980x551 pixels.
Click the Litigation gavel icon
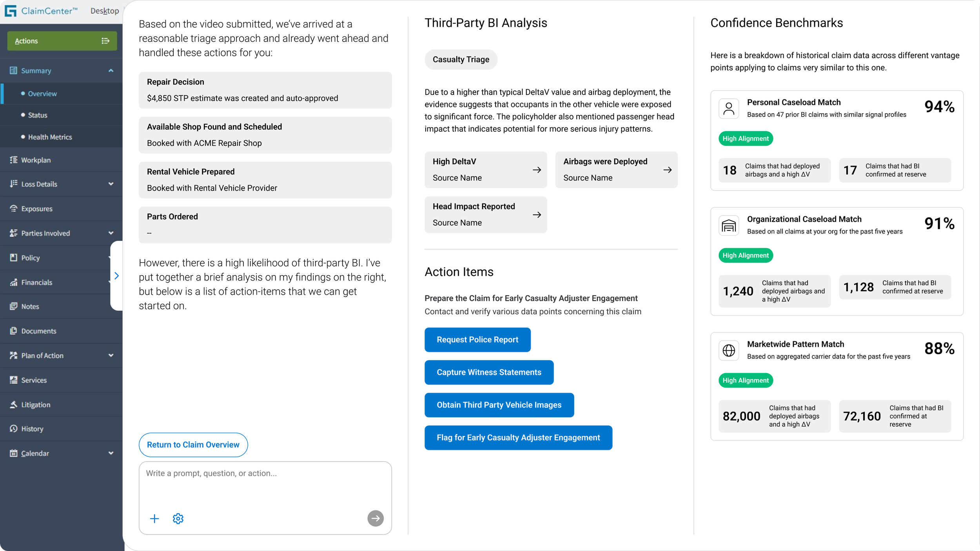13,404
